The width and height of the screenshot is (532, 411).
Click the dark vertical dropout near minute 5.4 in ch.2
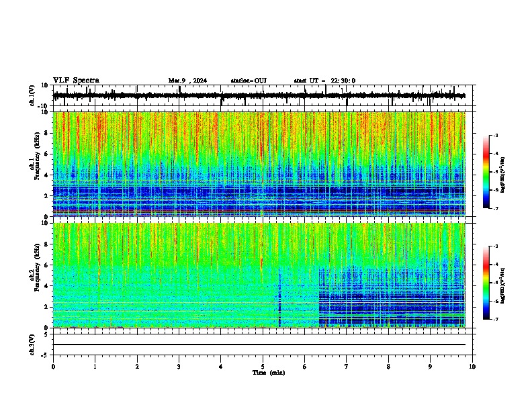click(279, 297)
